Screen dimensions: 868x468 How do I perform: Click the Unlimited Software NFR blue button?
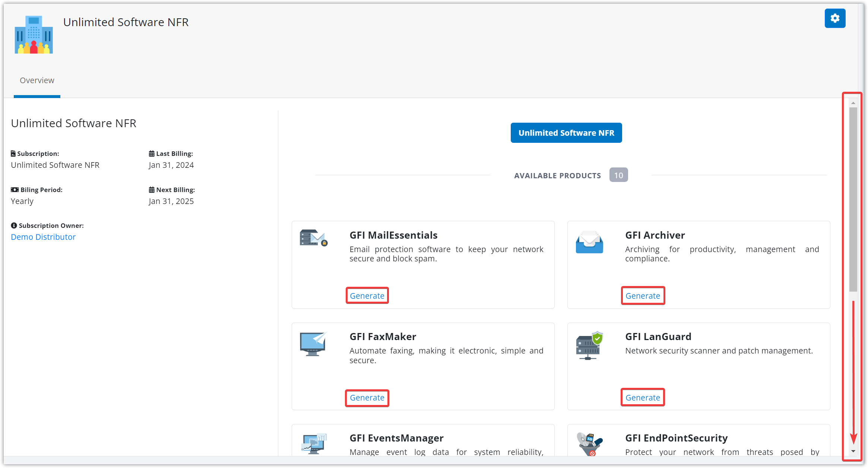coord(566,133)
